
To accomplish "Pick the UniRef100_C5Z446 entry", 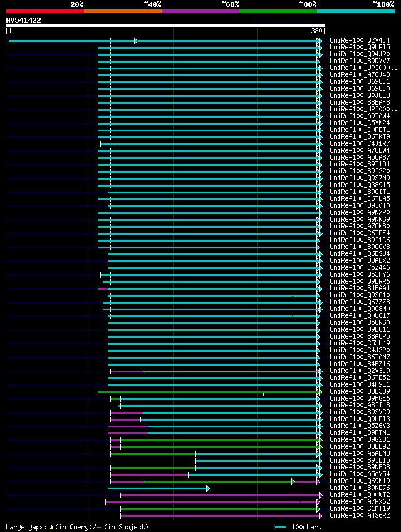I will 360,267.
